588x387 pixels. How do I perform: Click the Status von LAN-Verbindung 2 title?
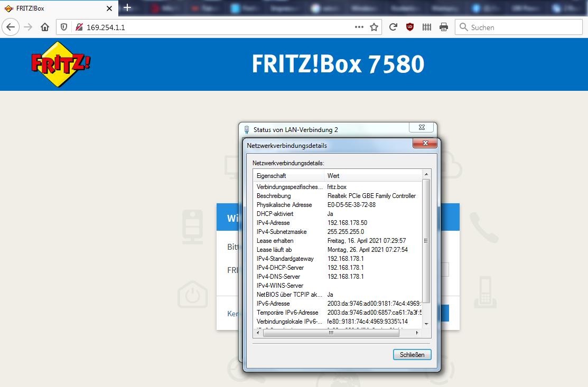point(295,130)
